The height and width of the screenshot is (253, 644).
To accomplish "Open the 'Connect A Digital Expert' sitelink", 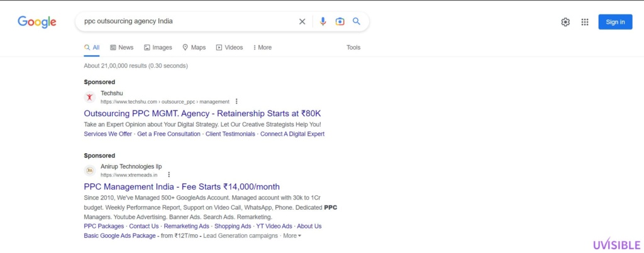I will point(292,134).
